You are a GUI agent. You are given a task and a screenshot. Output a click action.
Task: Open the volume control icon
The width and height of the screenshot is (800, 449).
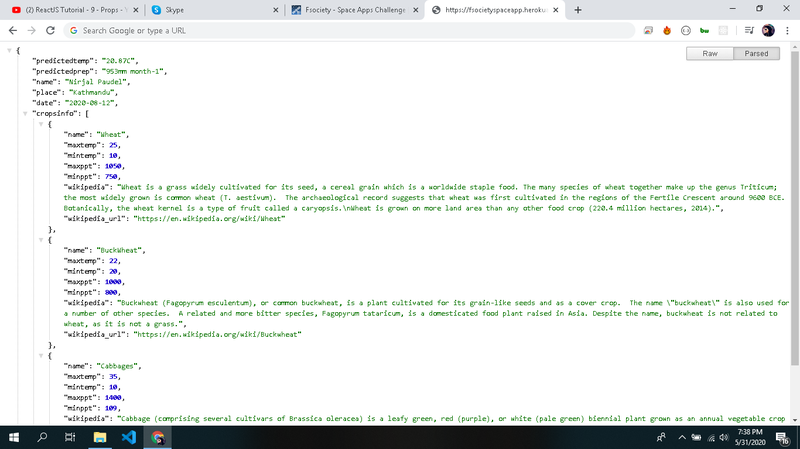tap(724, 437)
